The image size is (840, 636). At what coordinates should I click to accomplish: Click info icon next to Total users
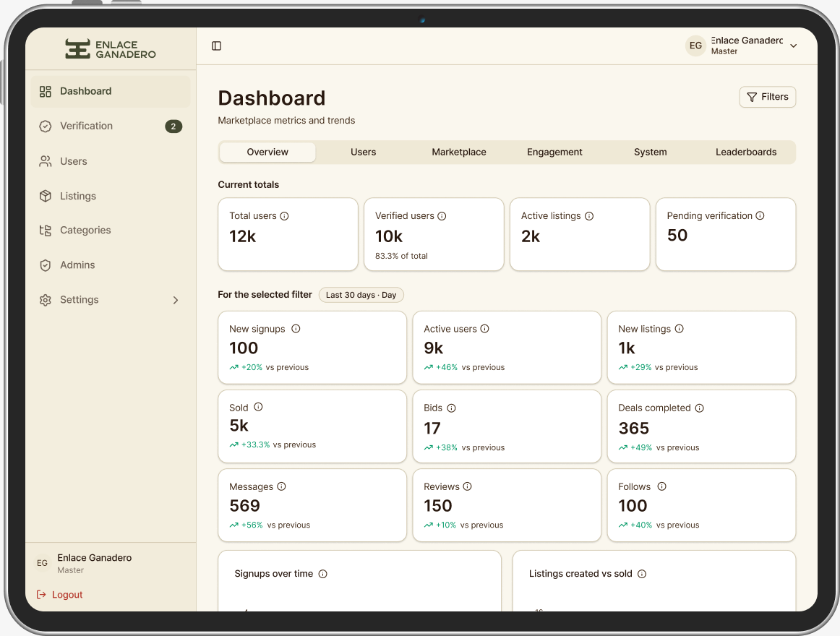point(285,216)
